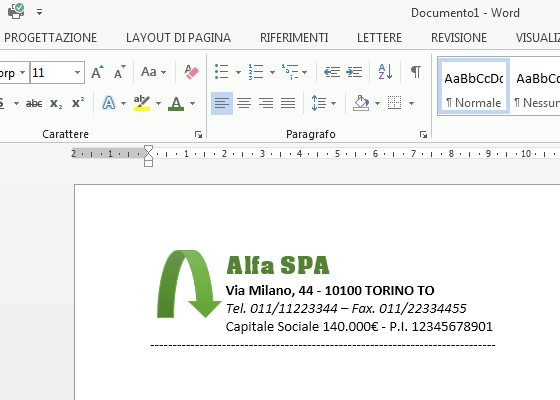The height and width of the screenshot is (400, 560).
Task: Expand the line spacing options dropdown
Action: [334, 104]
